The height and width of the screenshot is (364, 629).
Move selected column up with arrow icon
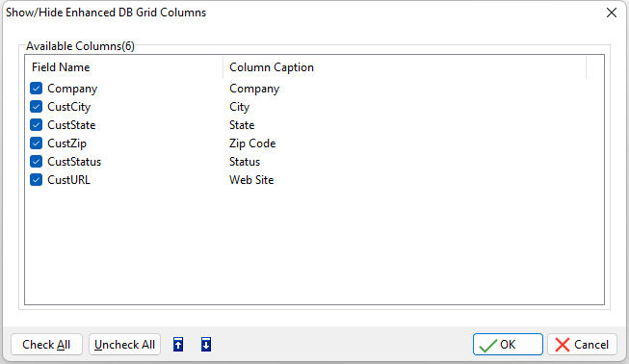(178, 345)
